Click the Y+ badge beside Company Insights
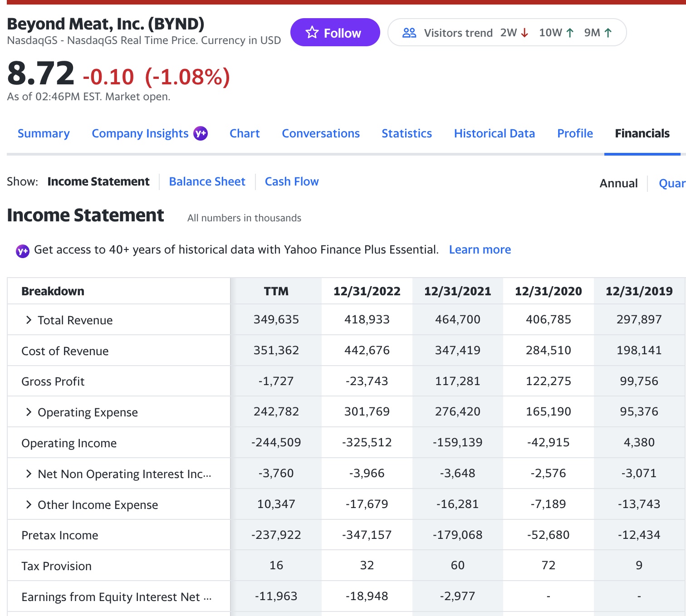The width and height of the screenshot is (686, 616). [x=201, y=133]
